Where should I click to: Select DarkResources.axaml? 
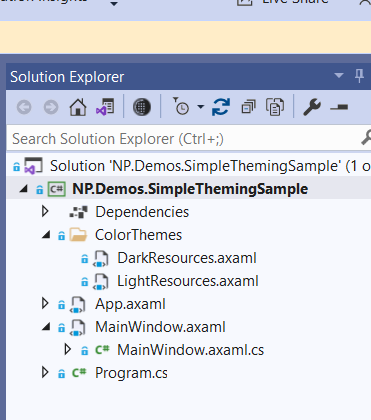pos(187,258)
